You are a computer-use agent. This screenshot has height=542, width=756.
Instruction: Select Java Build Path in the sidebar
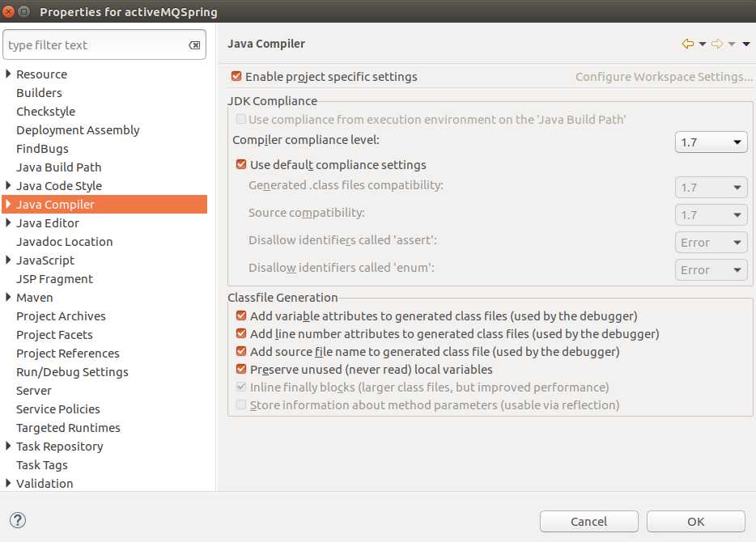click(x=59, y=167)
